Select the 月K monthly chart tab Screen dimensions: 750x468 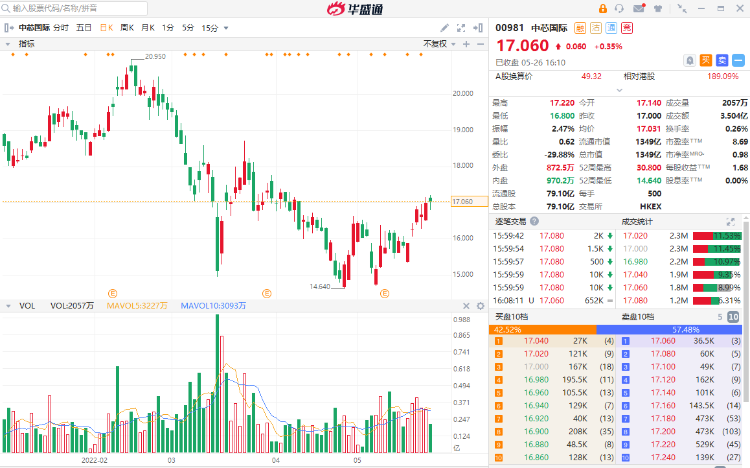point(148,28)
